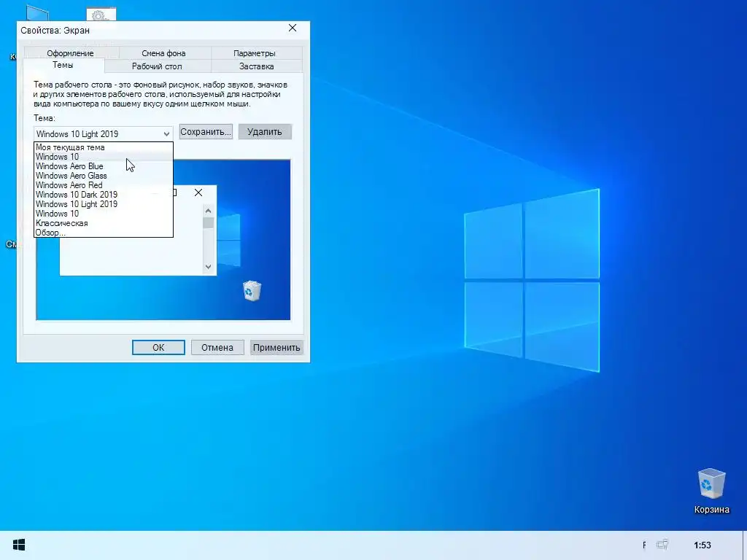Click the Show desktop strip on the taskbar
The width and height of the screenshot is (747, 560).
pyautogui.click(x=745, y=545)
